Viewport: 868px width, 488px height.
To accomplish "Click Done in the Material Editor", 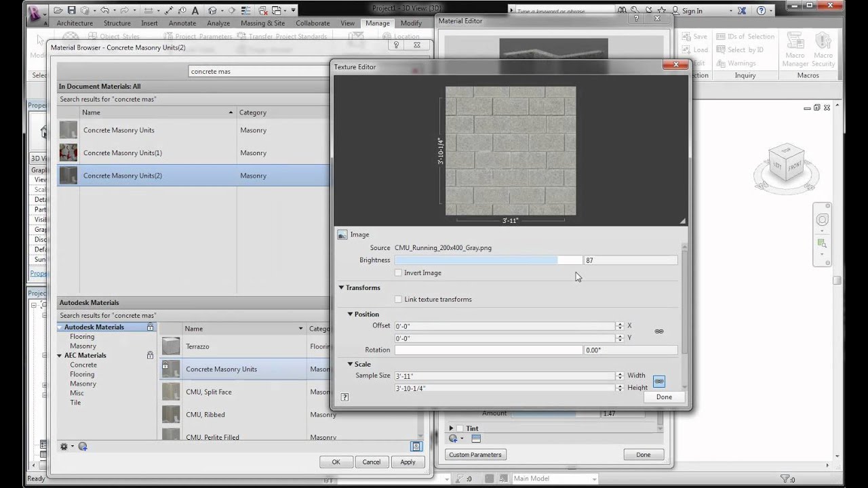I will click(x=643, y=455).
